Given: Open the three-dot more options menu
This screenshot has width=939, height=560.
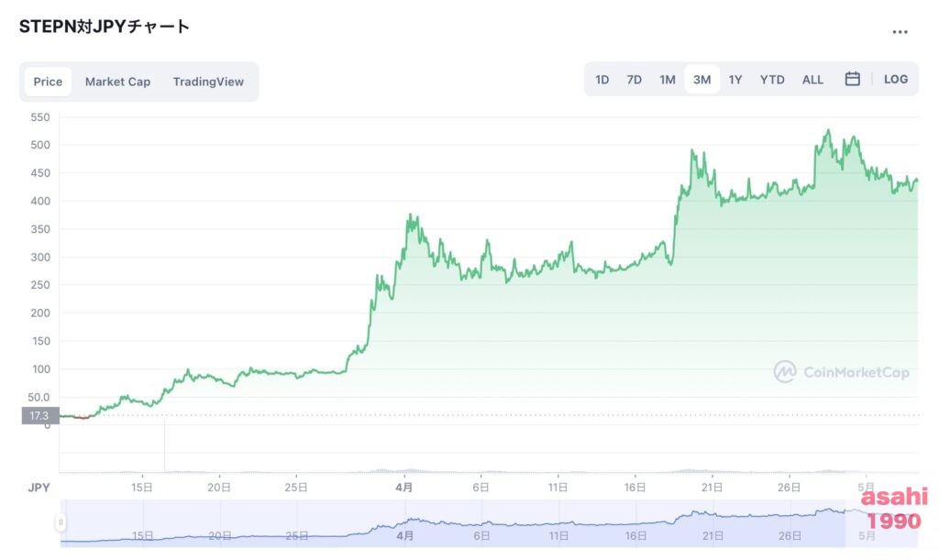Looking at the screenshot, I should [900, 32].
